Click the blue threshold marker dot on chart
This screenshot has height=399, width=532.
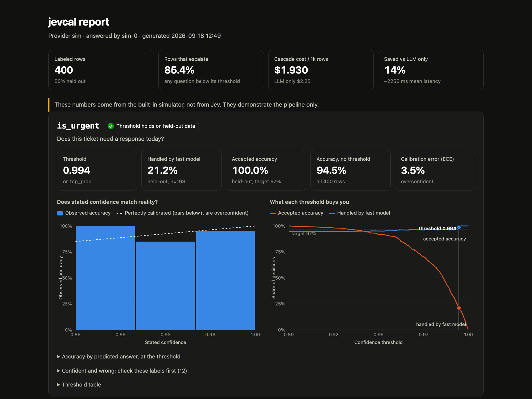point(459,227)
